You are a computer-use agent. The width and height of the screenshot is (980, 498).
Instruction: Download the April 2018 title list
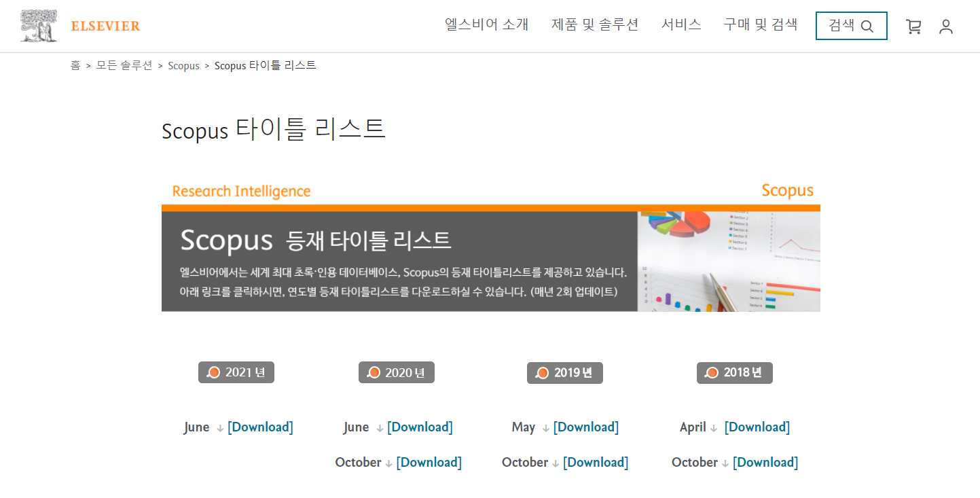tap(757, 427)
